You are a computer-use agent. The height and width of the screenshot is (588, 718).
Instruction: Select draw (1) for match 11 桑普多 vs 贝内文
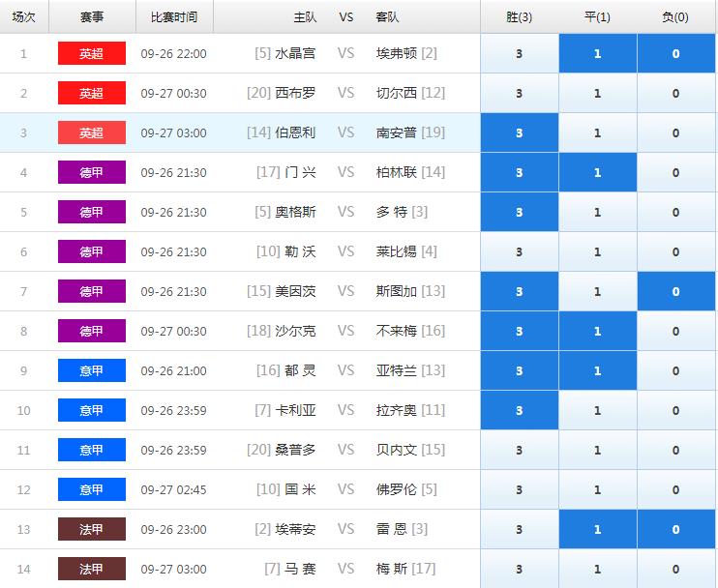pos(598,451)
